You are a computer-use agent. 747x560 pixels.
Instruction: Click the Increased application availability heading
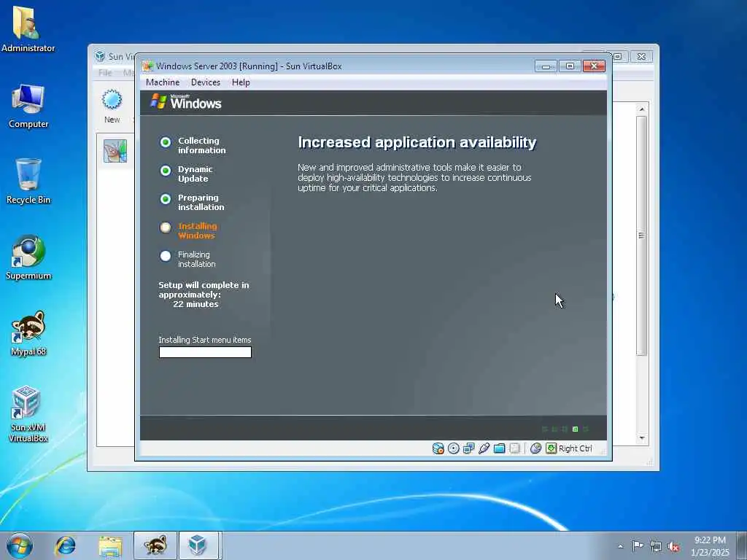[417, 142]
